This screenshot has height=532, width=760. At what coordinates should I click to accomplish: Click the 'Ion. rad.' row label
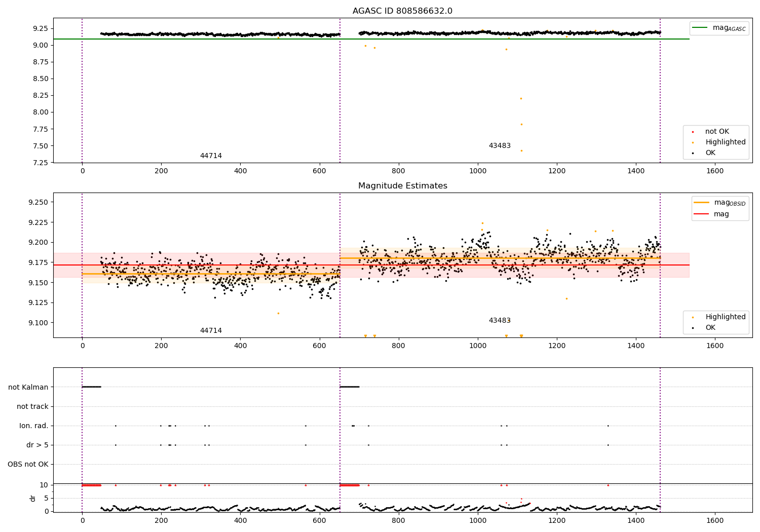coord(34,426)
